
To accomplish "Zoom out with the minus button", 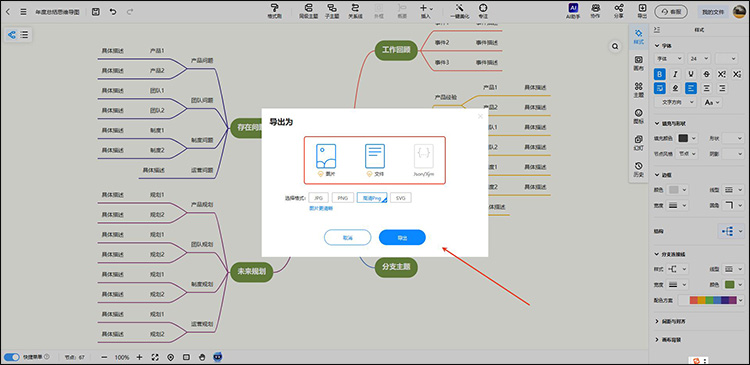I will (x=105, y=357).
